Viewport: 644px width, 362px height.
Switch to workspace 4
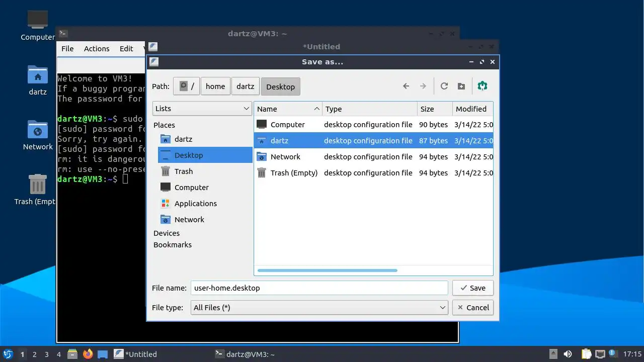(x=59, y=354)
